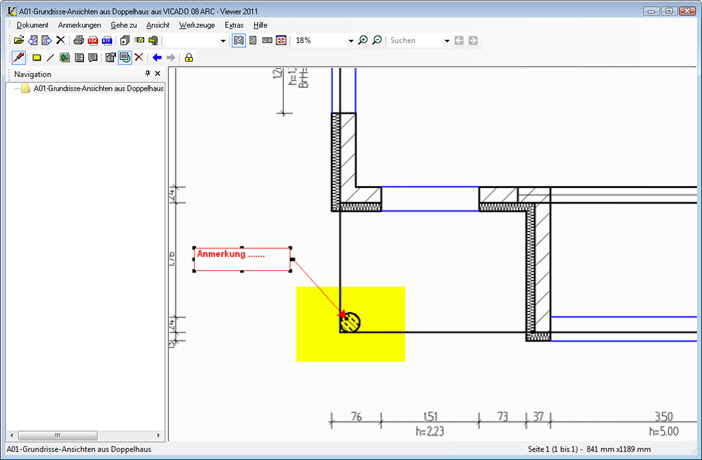
Task: Expand the Suchen search dropdown
Action: coord(446,41)
